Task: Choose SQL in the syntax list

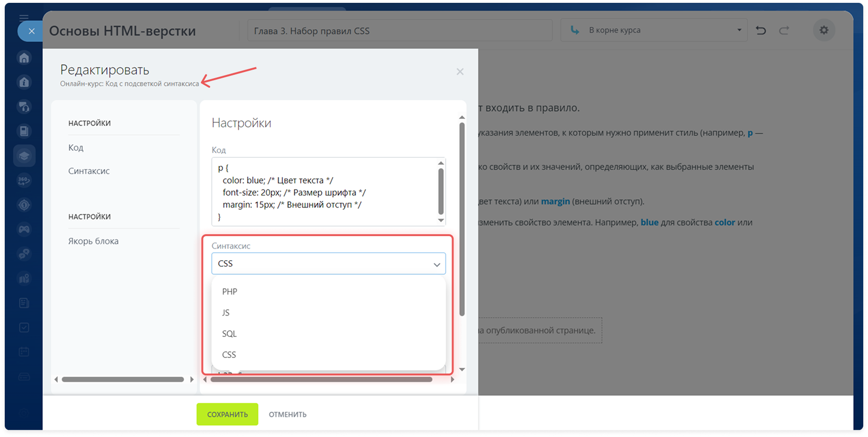Action: point(229,334)
